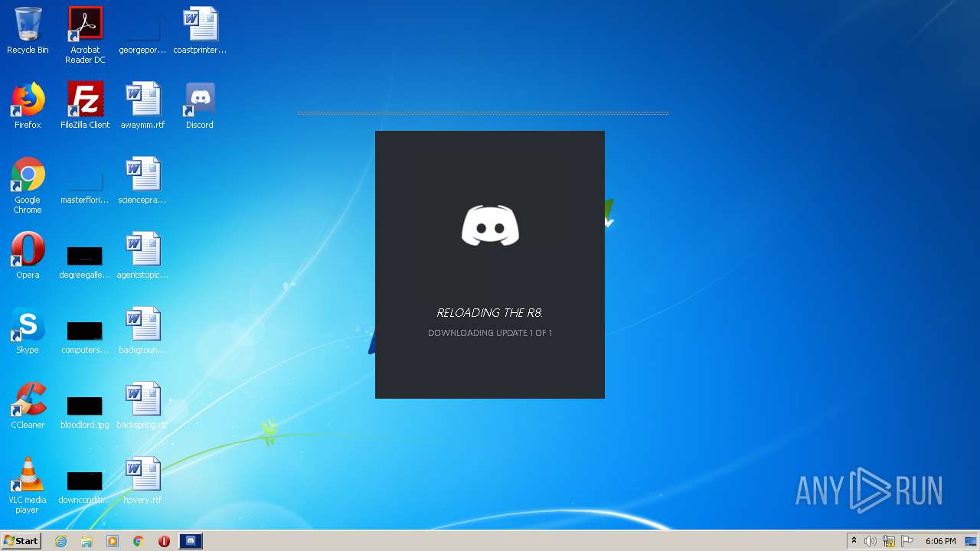Open Chrome from the taskbar

point(139,541)
